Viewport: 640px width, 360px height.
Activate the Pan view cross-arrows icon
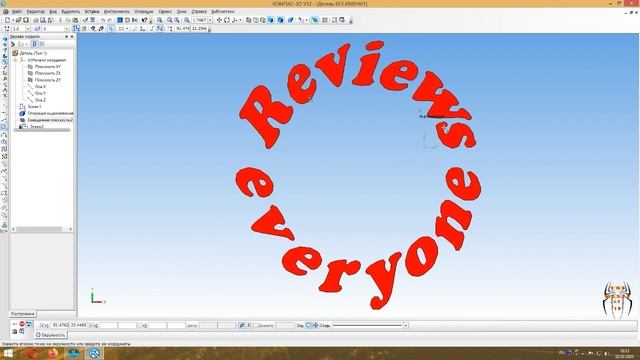click(x=219, y=20)
